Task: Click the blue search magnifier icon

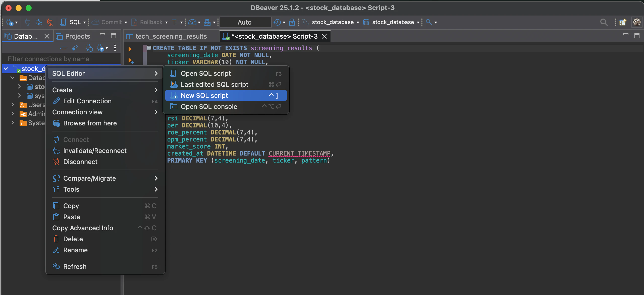Action: pos(429,22)
